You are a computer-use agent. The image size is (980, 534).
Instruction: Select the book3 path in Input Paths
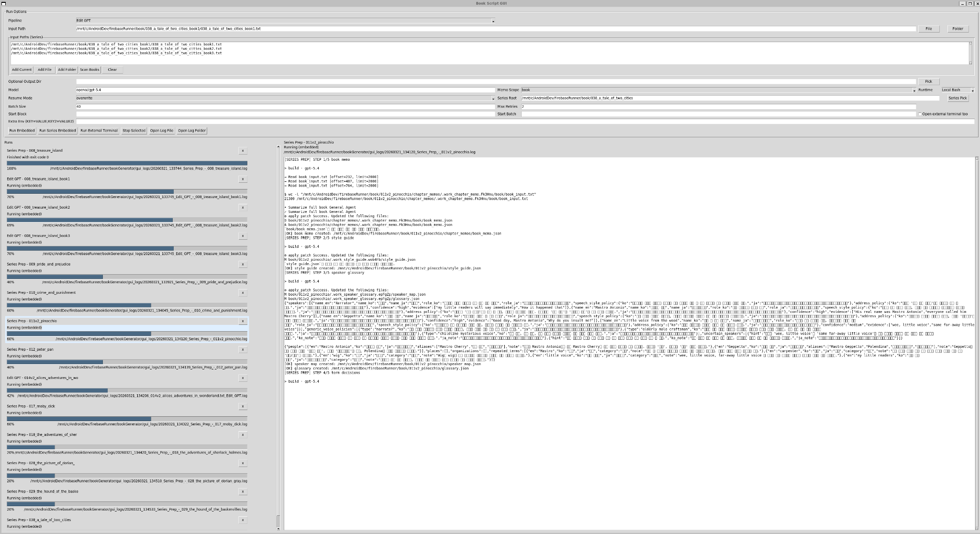tap(116, 53)
